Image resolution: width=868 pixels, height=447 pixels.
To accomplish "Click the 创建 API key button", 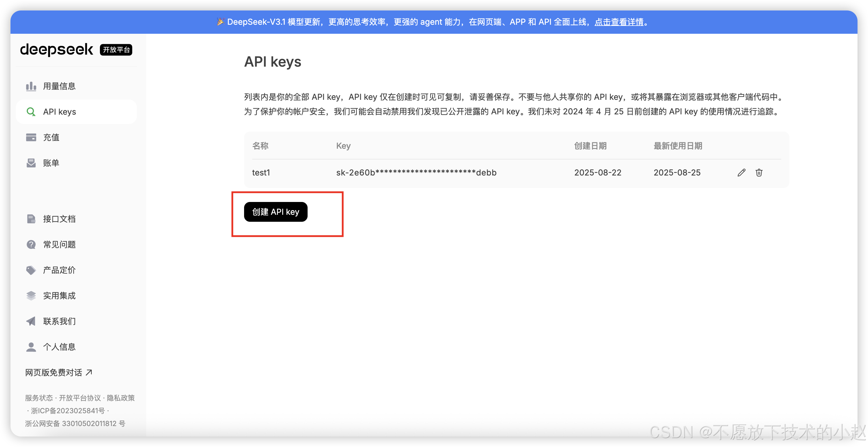I will pyautogui.click(x=276, y=212).
